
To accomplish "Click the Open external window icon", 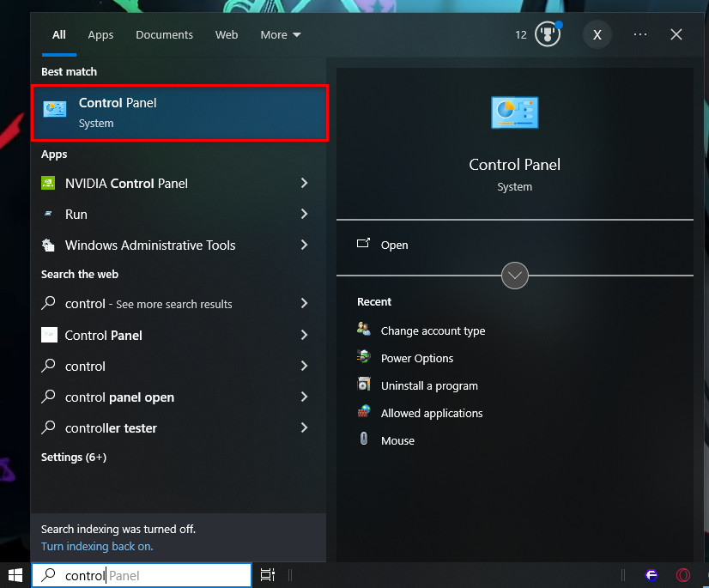I will [363, 243].
